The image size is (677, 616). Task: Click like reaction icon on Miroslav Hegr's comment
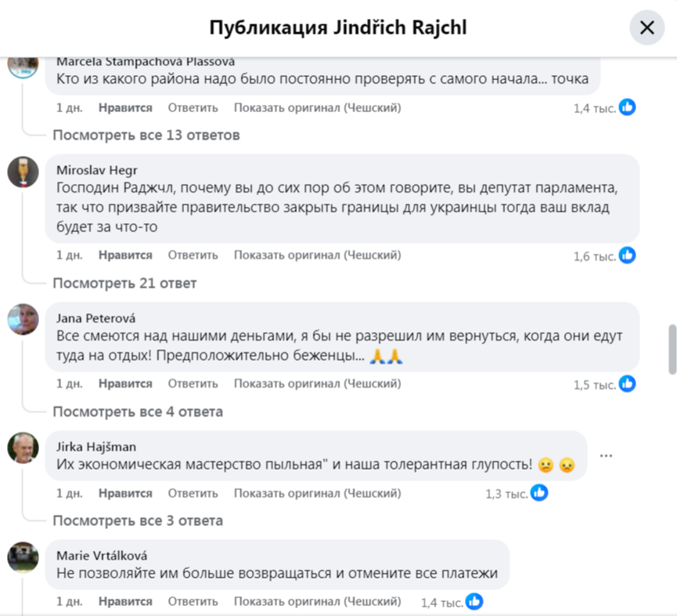tap(628, 255)
